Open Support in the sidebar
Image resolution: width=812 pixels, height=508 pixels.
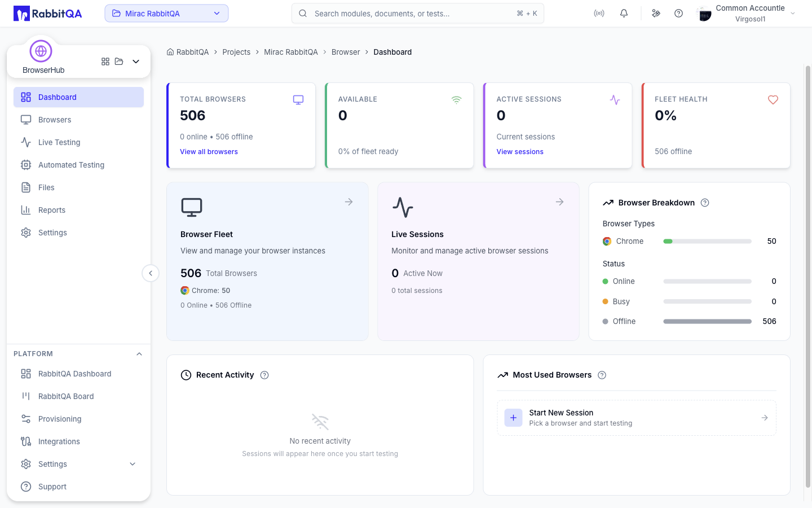(x=78, y=487)
